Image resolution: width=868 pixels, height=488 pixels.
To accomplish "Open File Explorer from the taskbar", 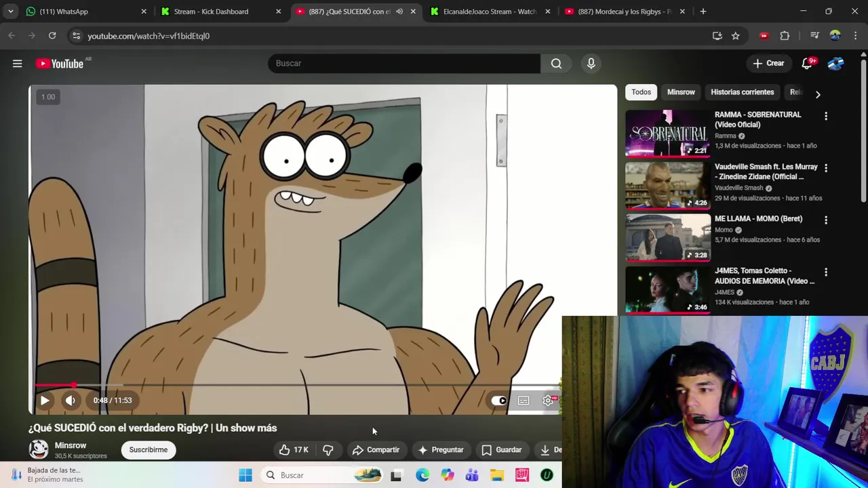I will click(497, 475).
